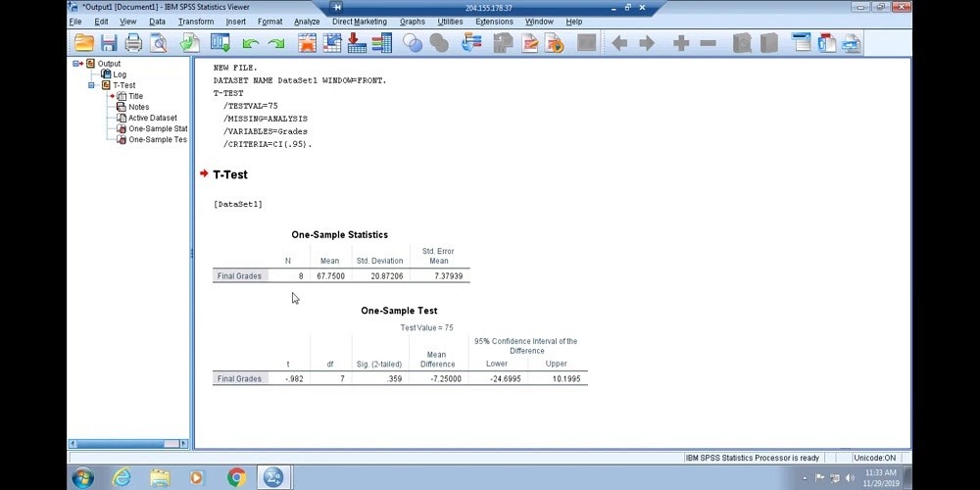Save the output document via floppy icon
The width and height of the screenshot is (980, 490).
pos(109,43)
